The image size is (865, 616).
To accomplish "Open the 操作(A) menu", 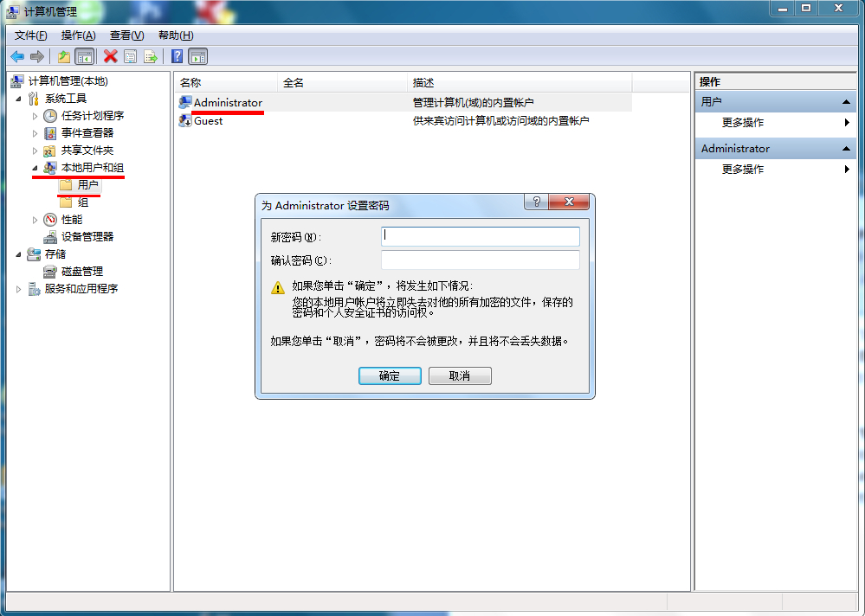I will coord(78,35).
